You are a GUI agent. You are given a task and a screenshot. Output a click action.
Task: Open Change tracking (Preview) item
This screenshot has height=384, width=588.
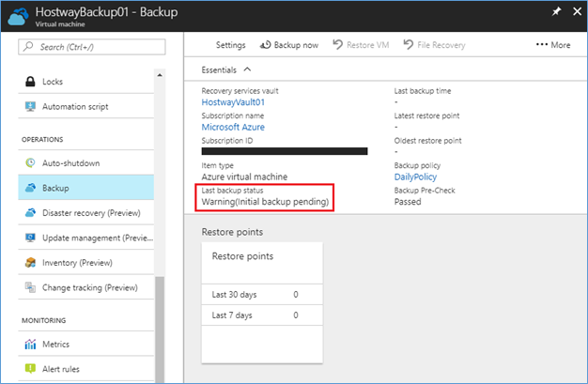pyautogui.click(x=86, y=287)
